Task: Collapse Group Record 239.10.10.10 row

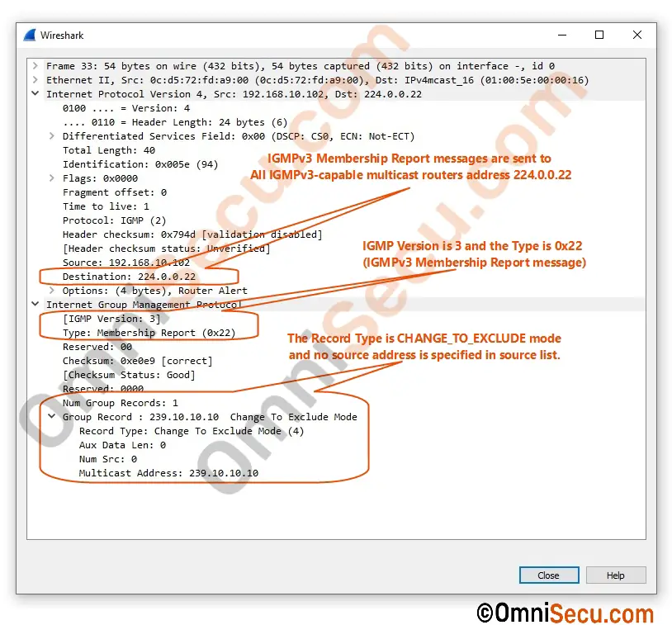Action: coord(51,416)
